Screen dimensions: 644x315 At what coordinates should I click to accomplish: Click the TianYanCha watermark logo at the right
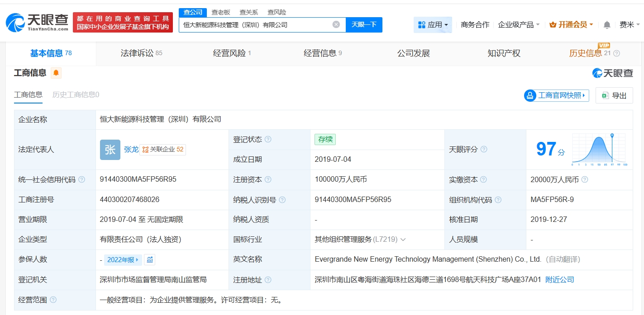(613, 73)
